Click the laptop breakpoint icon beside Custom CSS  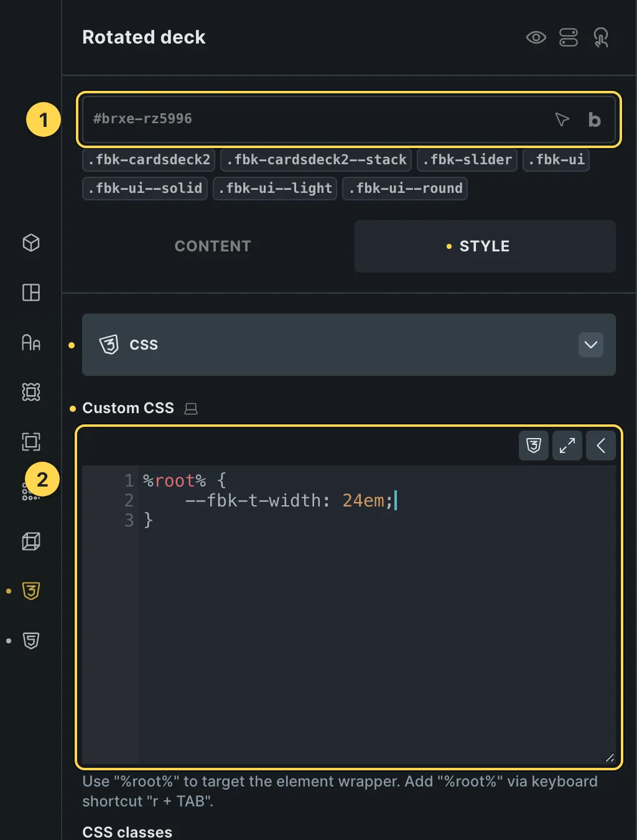click(191, 409)
